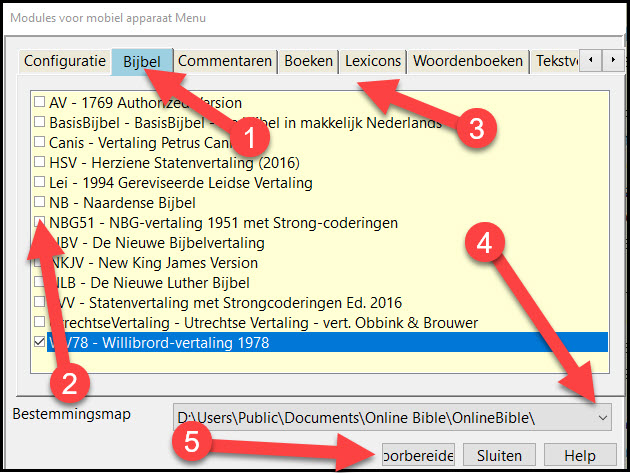Check the NBG51 NBG-vertaling 1951 box
This screenshot has height=473, width=630.
click(39, 221)
